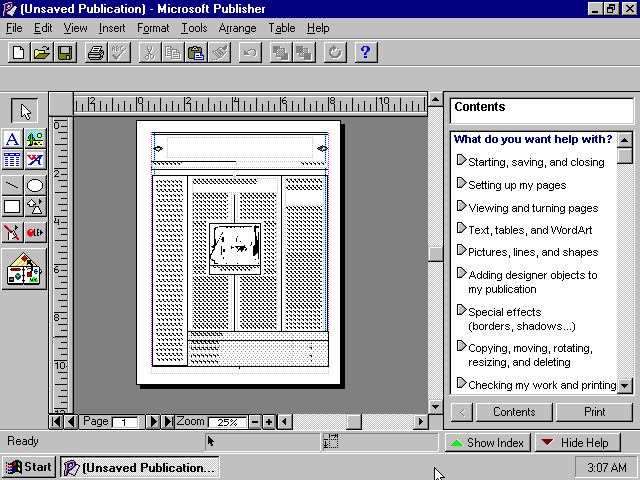This screenshot has height=480, width=640.
Task: Select the Oval drawing tool
Action: pyautogui.click(x=35, y=186)
